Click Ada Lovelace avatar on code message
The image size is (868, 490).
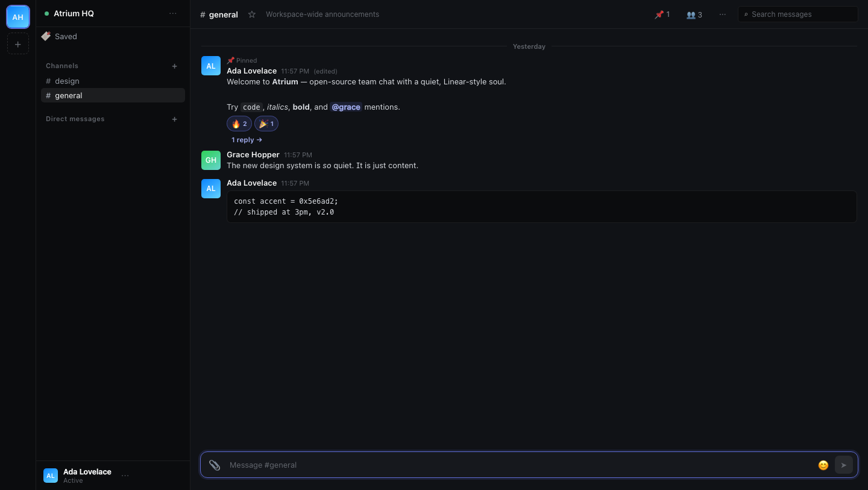tap(211, 189)
